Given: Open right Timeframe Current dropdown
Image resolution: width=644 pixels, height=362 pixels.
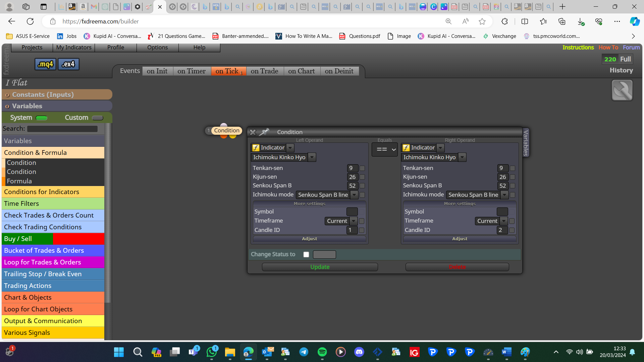Looking at the screenshot, I should (504, 221).
